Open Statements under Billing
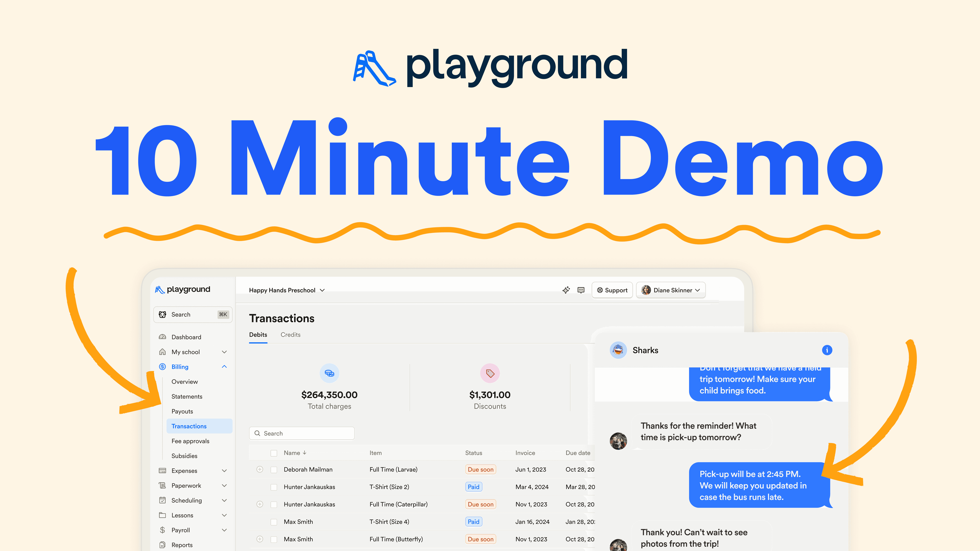 [187, 396]
